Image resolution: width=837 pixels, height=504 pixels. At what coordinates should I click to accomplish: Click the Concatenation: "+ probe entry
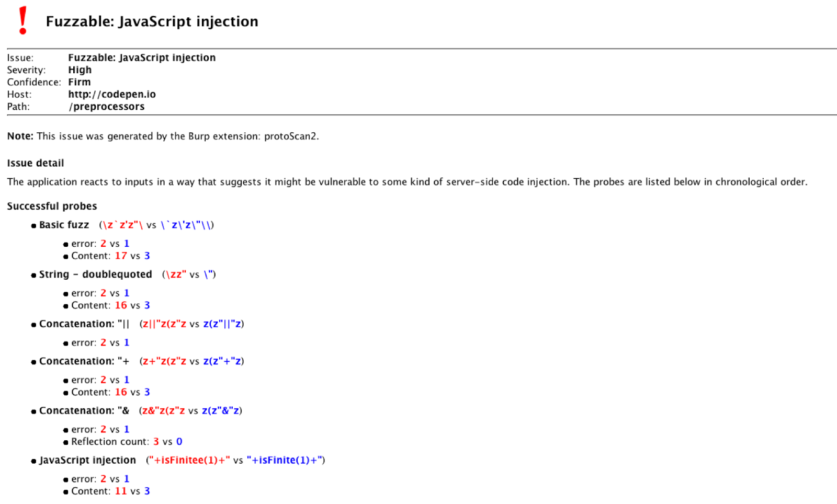coord(84,361)
